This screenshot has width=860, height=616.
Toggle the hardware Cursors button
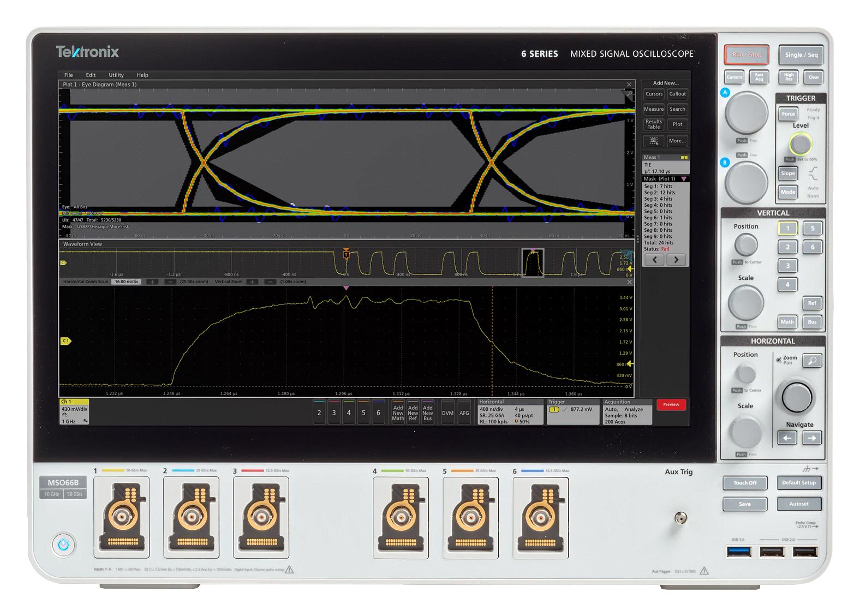(x=734, y=77)
